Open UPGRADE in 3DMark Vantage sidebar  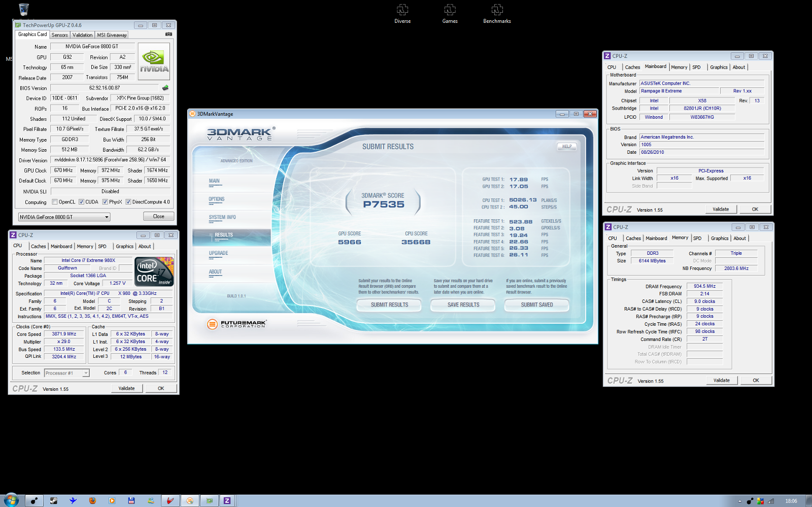click(x=218, y=253)
